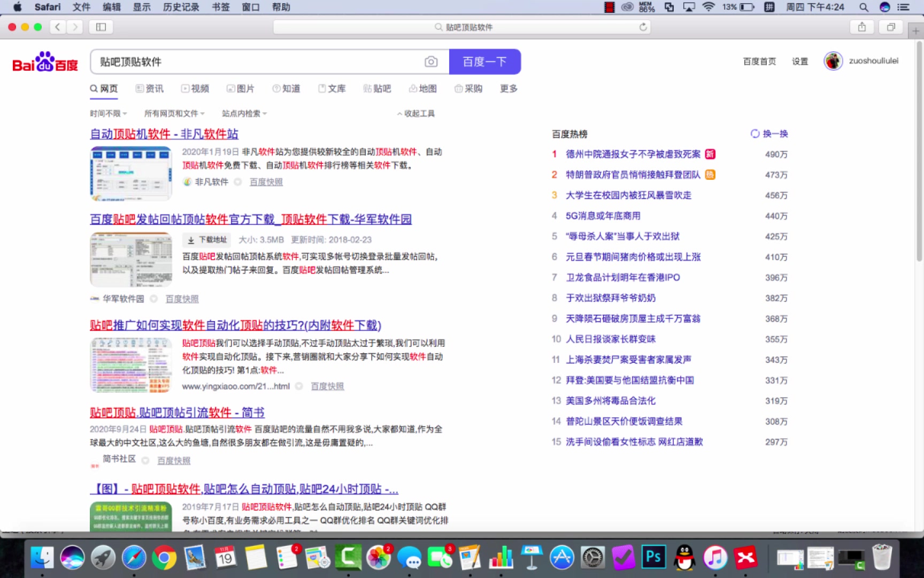924x578 pixels.
Task: Open the 简书 贴吧顶贴 result
Action: 177,413
